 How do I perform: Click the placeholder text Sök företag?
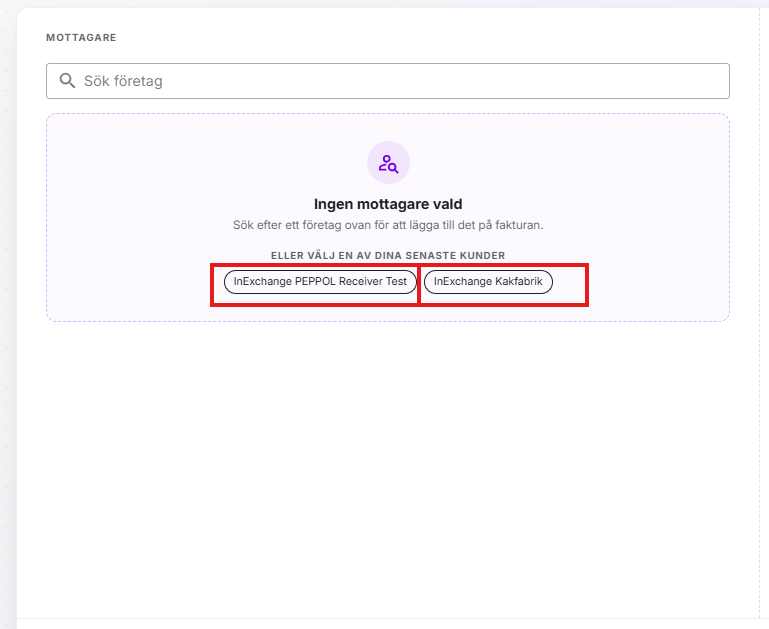click(123, 81)
